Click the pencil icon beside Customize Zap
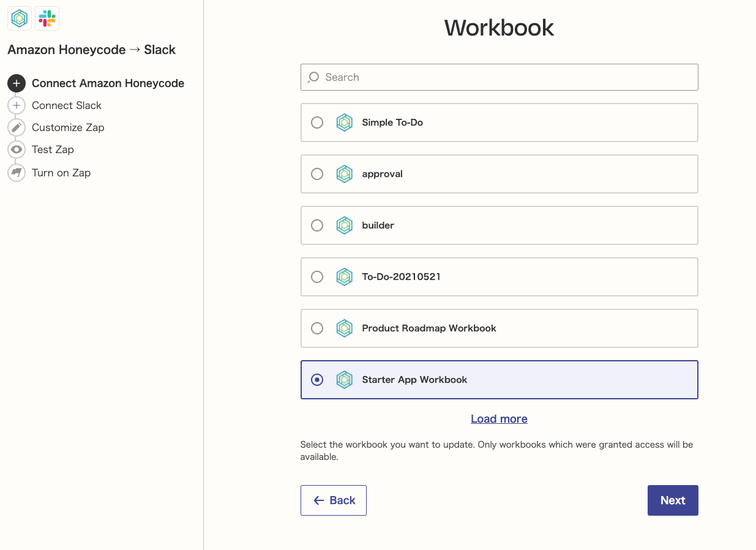This screenshot has width=756, height=550. pos(16,127)
